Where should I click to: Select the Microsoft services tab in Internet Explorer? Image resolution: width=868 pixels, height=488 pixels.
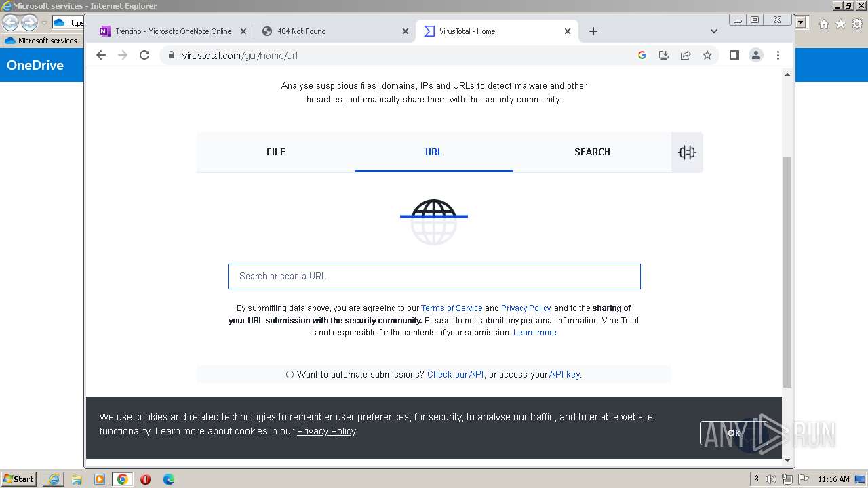41,41
